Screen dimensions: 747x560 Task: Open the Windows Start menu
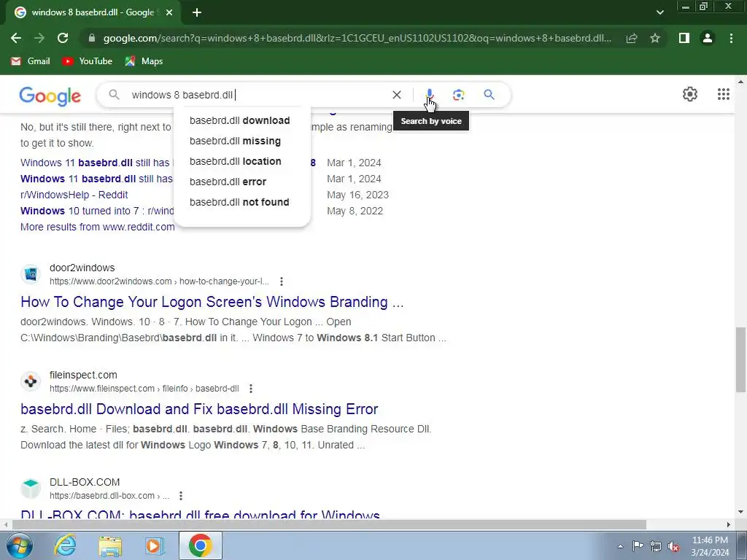pos(19,545)
